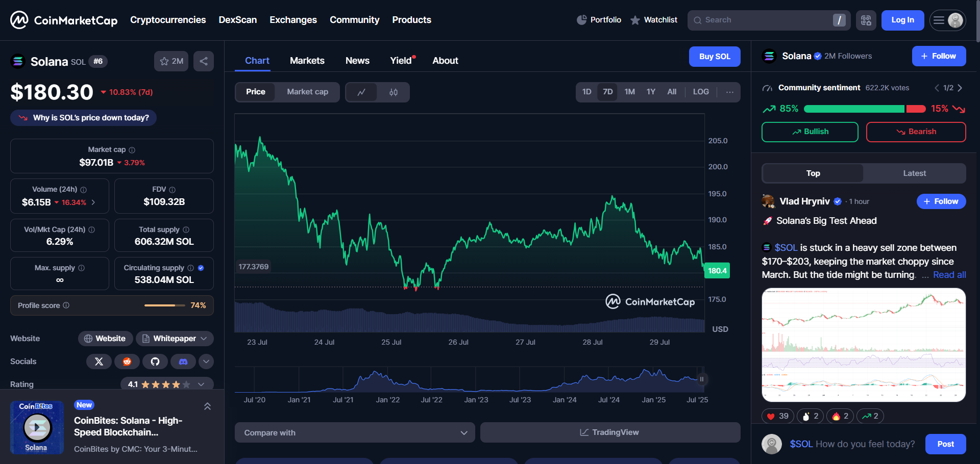This screenshot has width=980, height=464.
Task: Click the heart reaction with 39
Action: click(x=778, y=416)
